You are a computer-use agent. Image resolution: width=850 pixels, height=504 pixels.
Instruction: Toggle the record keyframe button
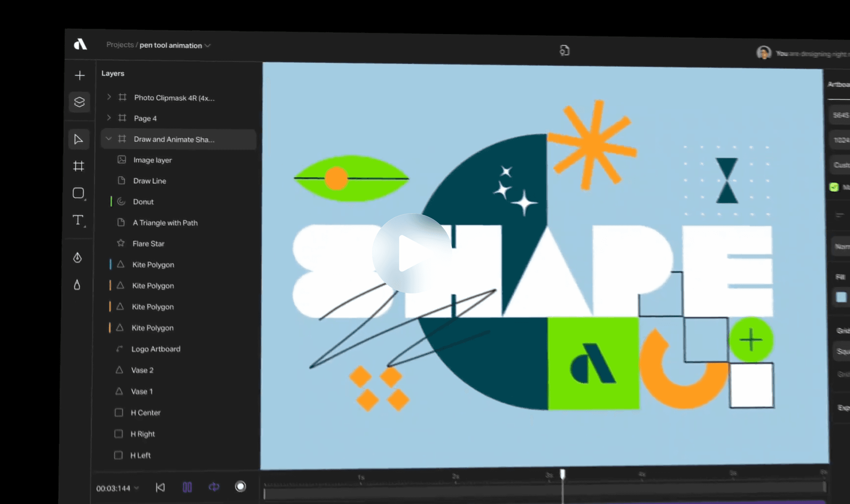click(x=240, y=486)
